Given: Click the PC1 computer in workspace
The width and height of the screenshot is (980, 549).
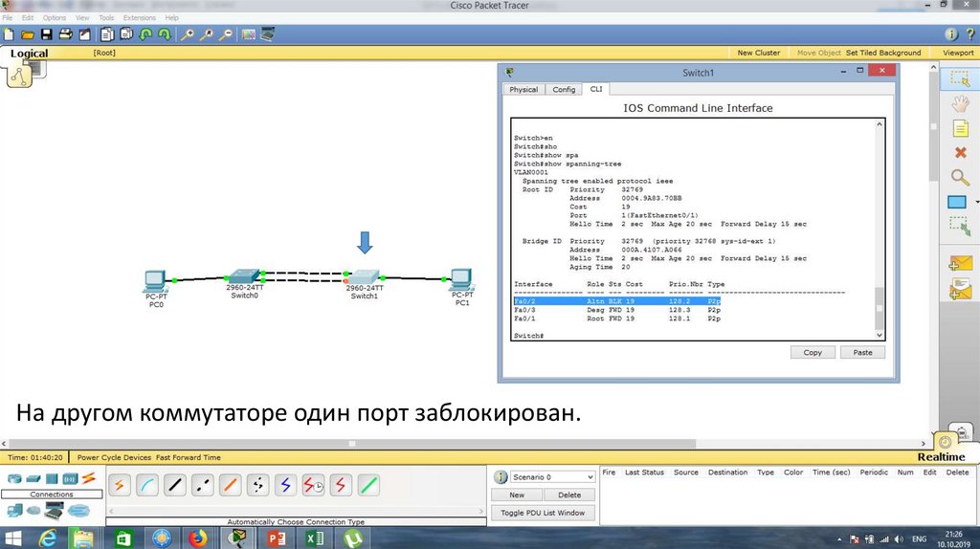Looking at the screenshot, I should pos(462,280).
